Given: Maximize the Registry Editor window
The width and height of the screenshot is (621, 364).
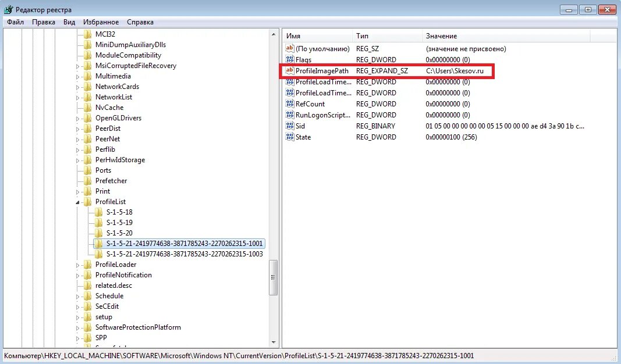Looking at the screenshot, I should tap(588, 9).
